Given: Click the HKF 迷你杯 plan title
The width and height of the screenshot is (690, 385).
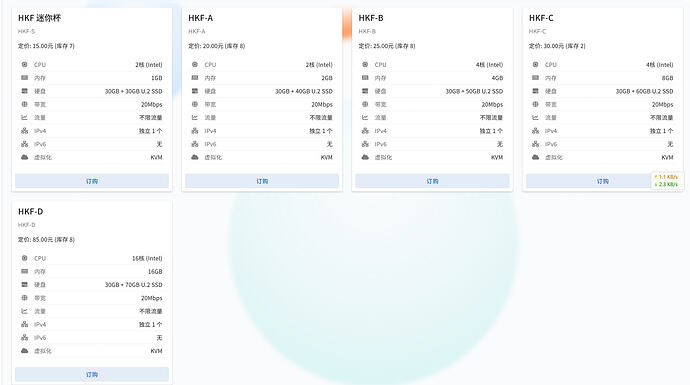Looking at the screenshot, I should click(40, 18).
